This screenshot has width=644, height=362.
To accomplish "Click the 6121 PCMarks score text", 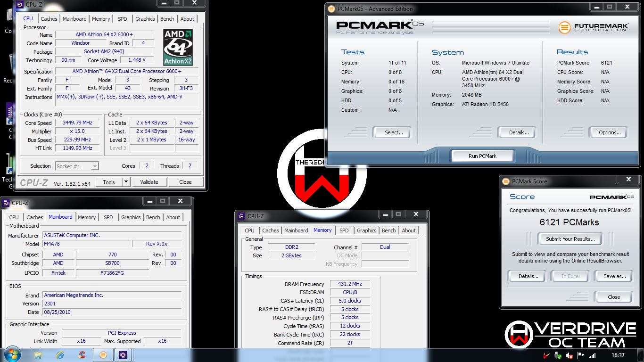I will (569, 222).
